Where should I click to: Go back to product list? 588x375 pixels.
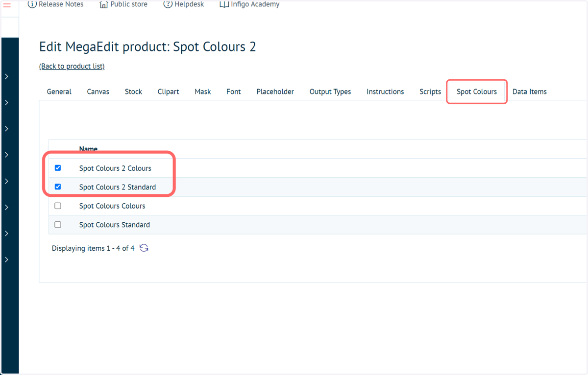(72, 66)
